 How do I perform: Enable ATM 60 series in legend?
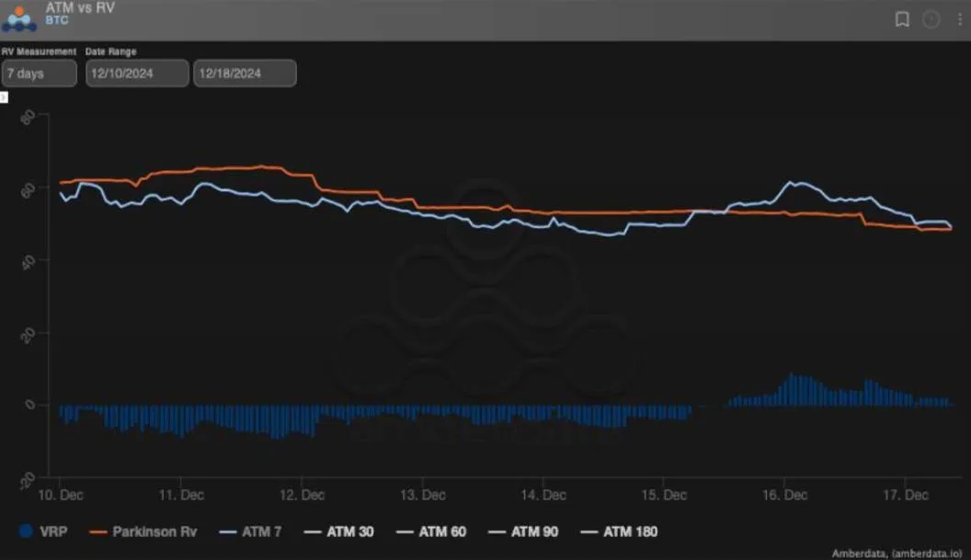[431, 531]
